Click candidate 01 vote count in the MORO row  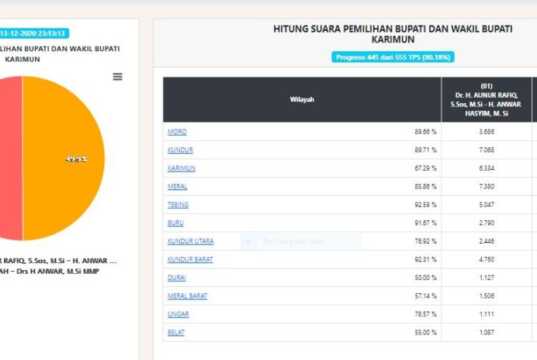(486, 132)
